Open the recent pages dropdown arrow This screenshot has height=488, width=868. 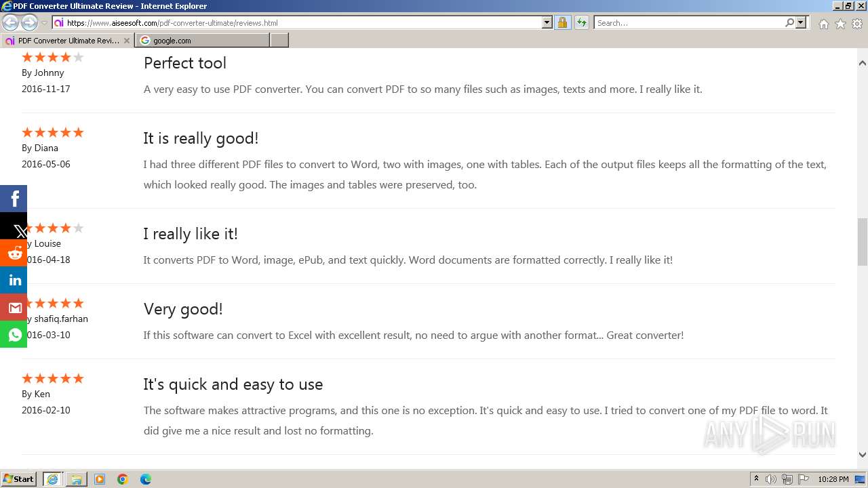click(x=44, y=23)
